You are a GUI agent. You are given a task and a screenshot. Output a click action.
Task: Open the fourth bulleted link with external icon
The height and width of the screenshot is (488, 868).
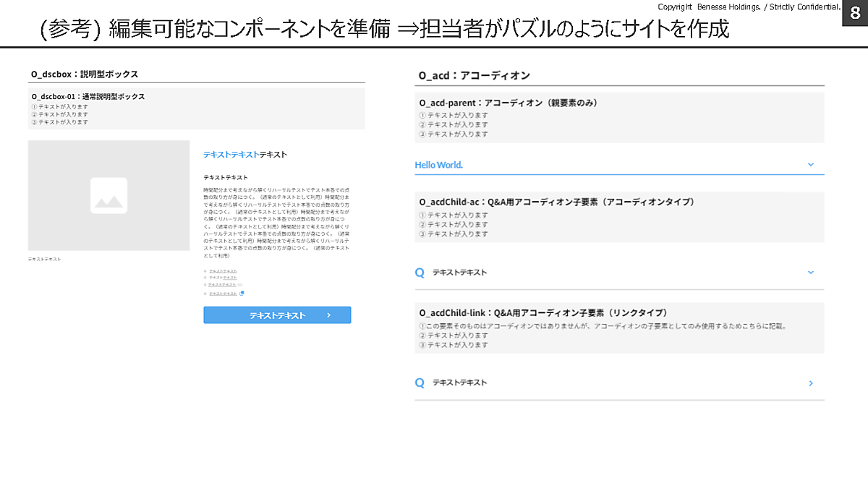[x=223, y=294]
